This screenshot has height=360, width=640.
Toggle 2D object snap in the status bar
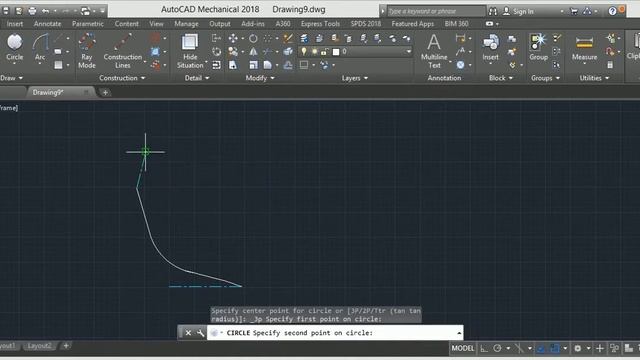(555, 349)
